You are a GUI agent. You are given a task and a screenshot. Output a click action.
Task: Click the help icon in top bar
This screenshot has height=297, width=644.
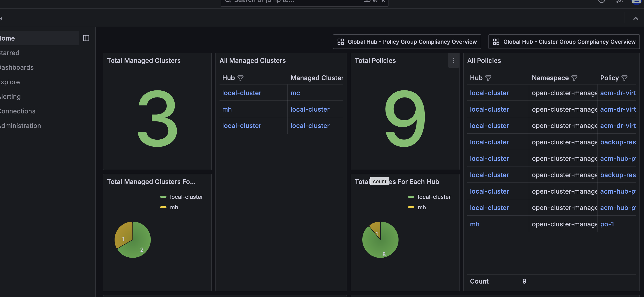601,1
